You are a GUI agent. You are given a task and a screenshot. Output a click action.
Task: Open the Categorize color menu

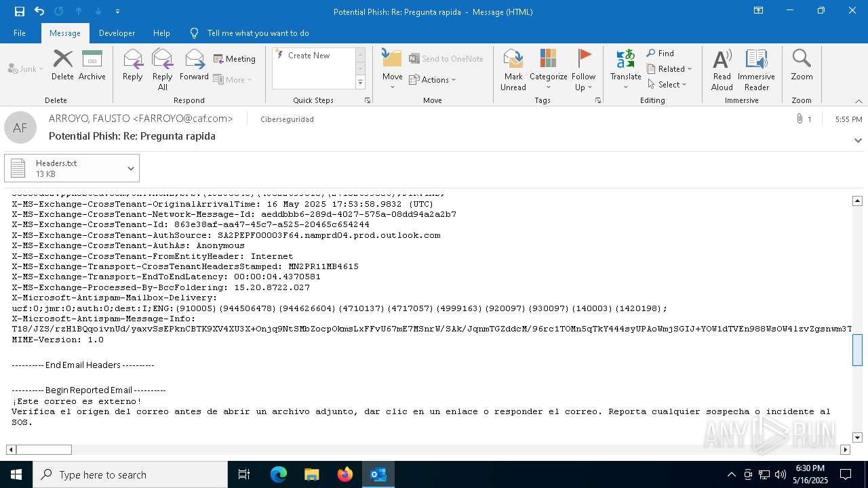[548, 70]
